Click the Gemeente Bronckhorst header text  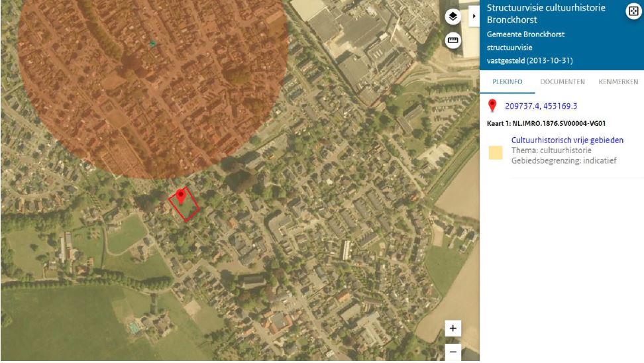[525, 34]
